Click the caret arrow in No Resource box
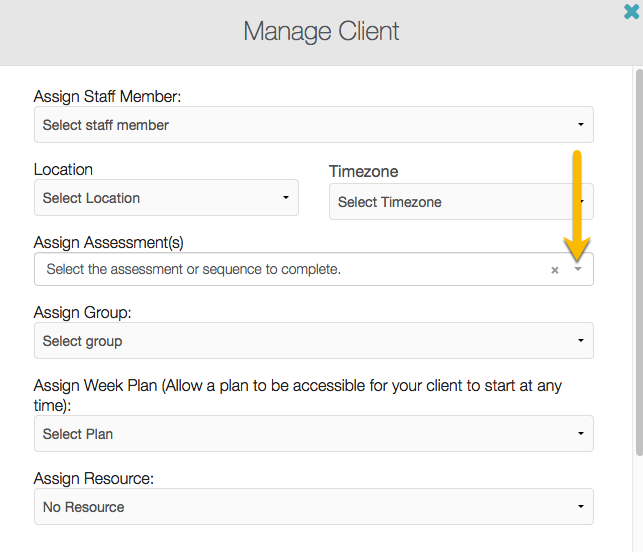Screen dimensions: 643x552 pos(581,506)
